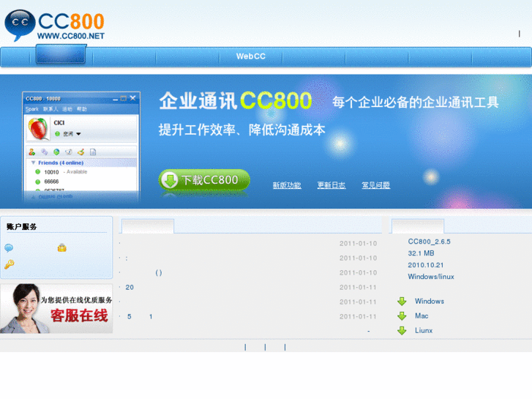Select the blank tab above CC800_2.6.5 details
Viewport: 532px width, 399px height.
[x=418, y=226]
